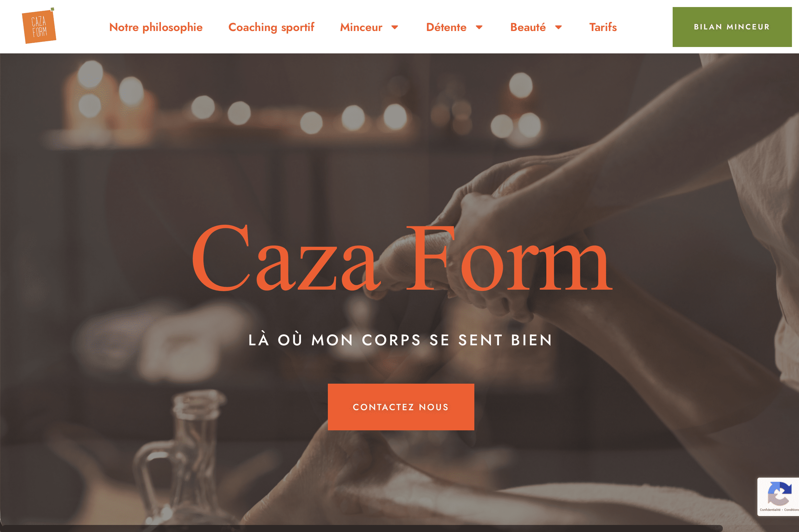The height and width of the screenshot is (532, 799).
Task: Click the horizontal scrollbar at page bottom
Action: [x=361, y=528]
